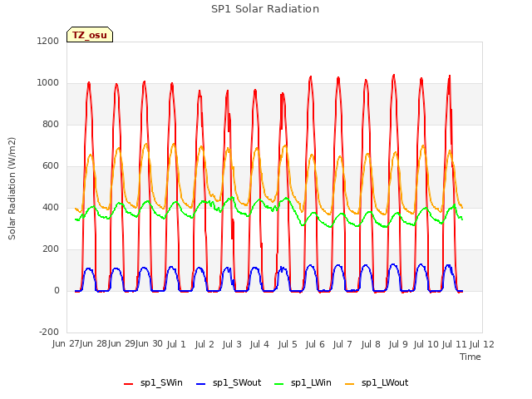Click the Time axis label
The width and height of the screenshot is (532, 399).
(470, 357)
